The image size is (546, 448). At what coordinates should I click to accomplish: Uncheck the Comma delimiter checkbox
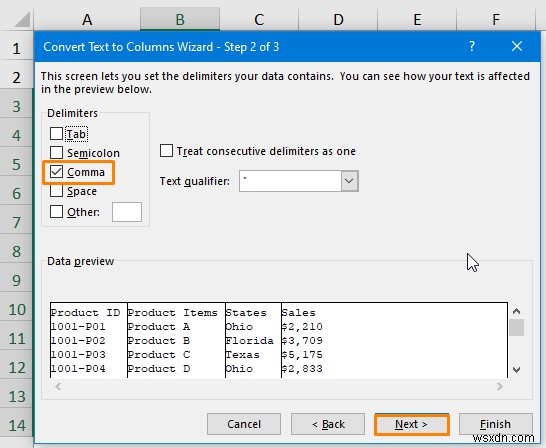56,172
